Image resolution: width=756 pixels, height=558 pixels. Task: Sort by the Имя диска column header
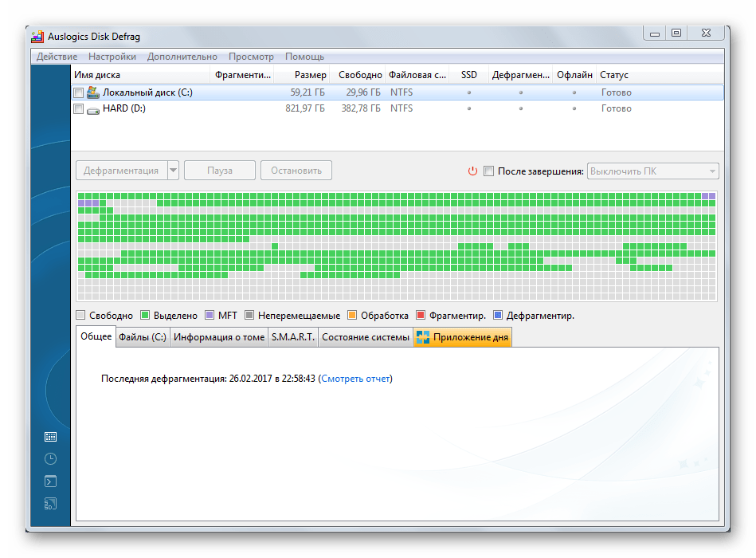140,75
